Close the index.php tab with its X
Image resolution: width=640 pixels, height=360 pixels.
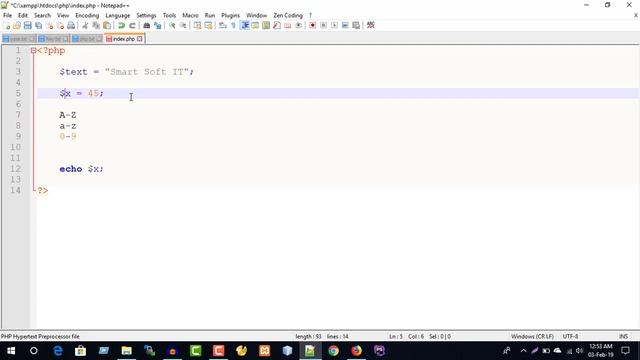tap(140, 39)
